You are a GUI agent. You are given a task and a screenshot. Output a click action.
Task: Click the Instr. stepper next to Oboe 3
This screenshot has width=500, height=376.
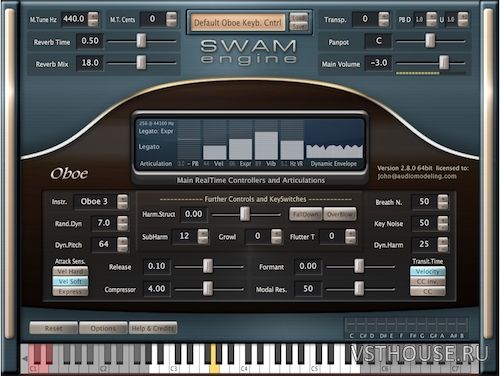[x=123, y=202]
